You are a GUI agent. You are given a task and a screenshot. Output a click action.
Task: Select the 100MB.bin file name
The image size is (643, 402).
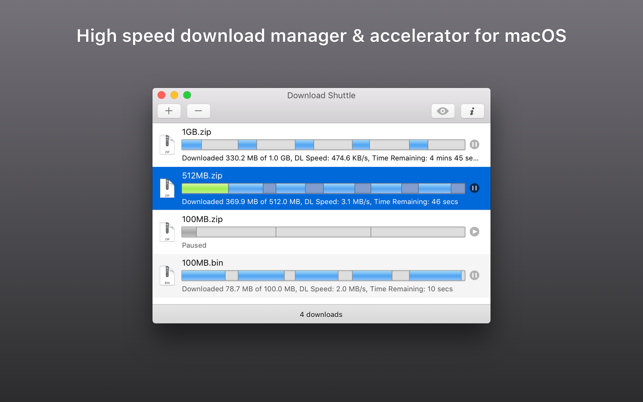[x=203, y=263]
